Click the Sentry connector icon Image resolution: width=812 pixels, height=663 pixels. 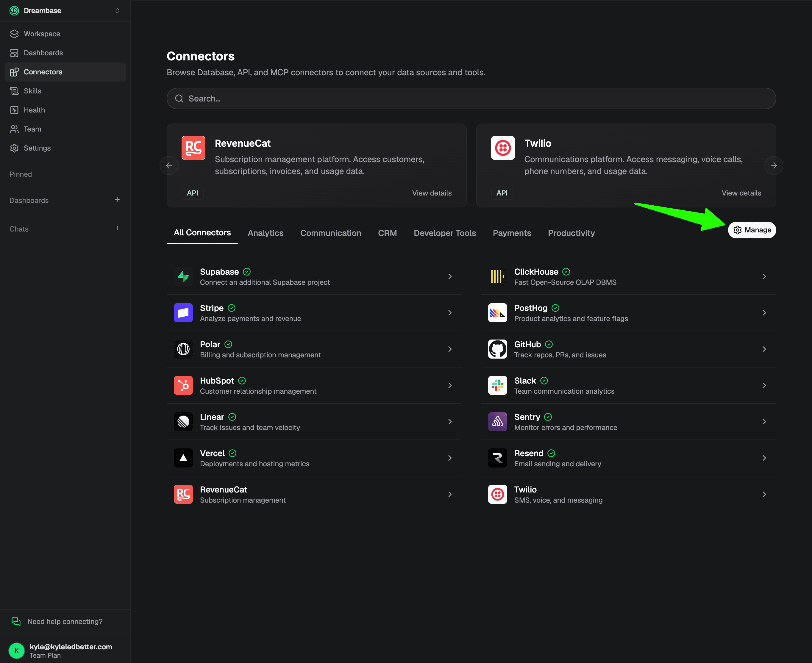click(498, 422)
